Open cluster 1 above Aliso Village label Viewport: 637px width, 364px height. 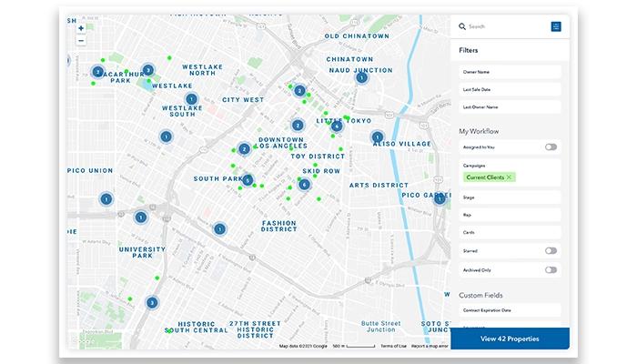[378, 136]
